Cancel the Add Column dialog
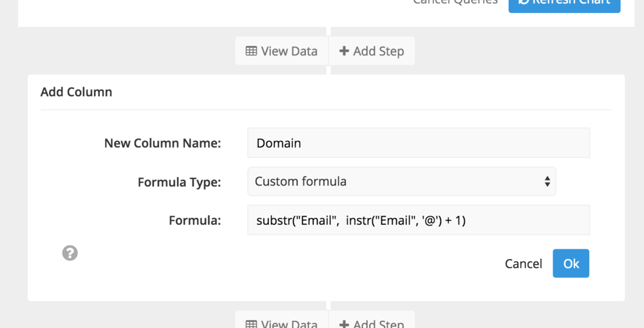 click(x=523, y=264)
